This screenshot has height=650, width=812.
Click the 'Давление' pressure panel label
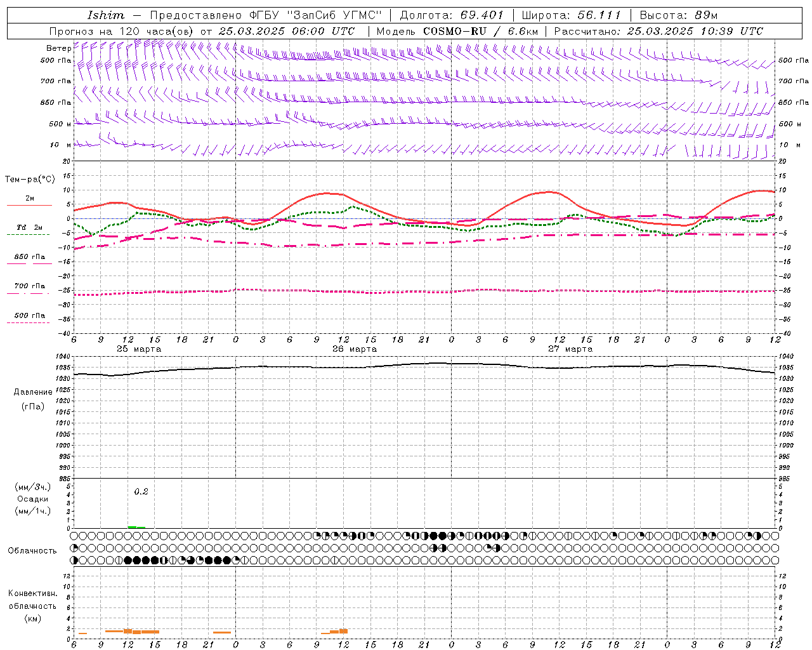[x=32, y=392]
